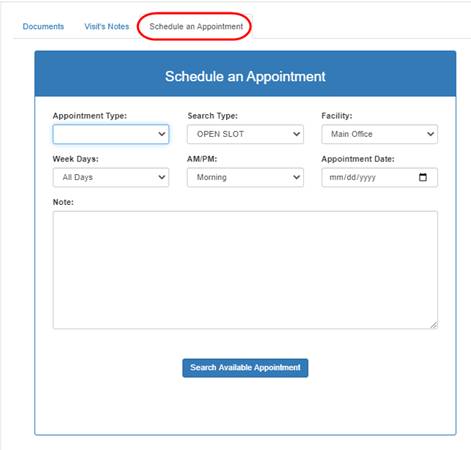Expand the Main Office Facility dropdown
Image resolution: width=471 pixels, height=450 pixels.
coord(380,134)
